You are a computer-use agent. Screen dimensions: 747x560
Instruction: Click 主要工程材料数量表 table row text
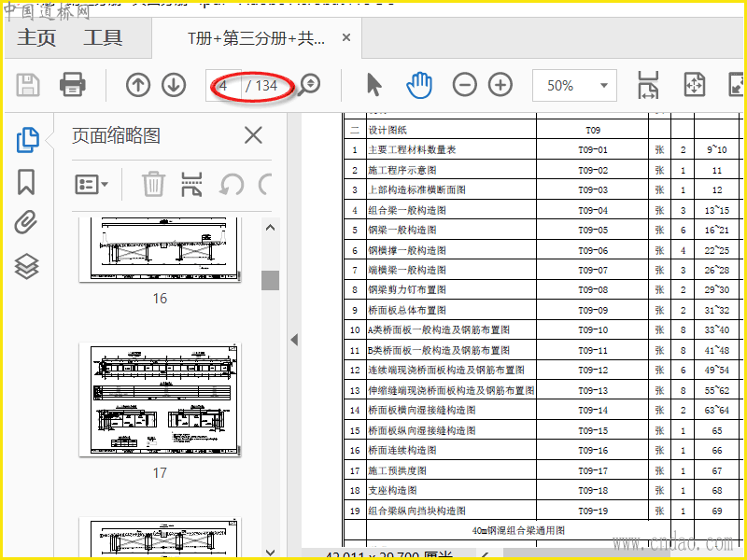[412, 150]
